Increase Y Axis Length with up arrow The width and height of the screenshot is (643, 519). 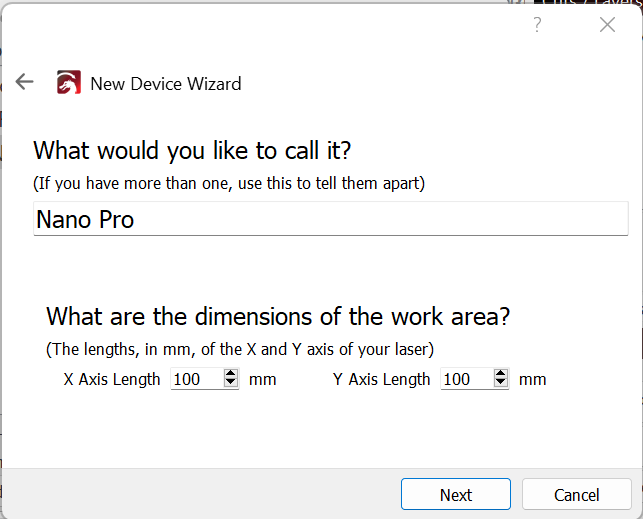point(501,374)
